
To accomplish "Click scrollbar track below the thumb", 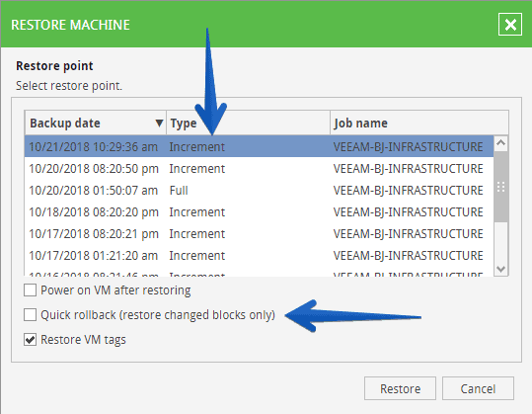I will coord(501,242).
